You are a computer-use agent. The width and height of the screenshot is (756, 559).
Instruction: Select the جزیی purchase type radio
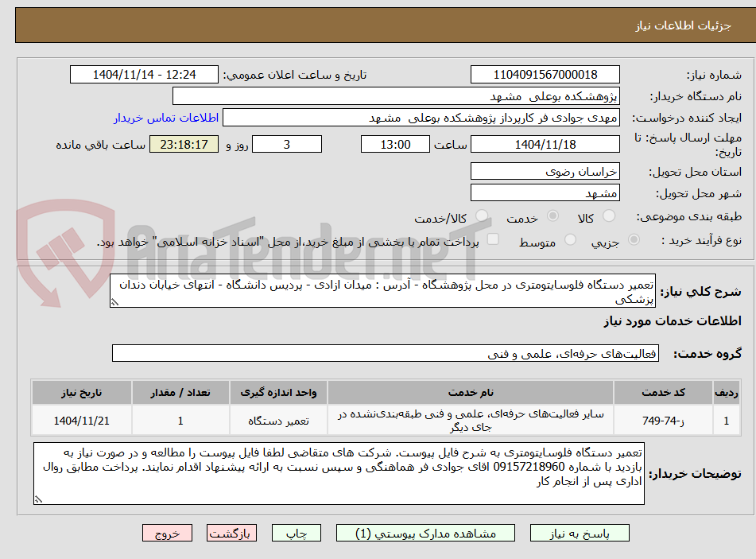[x=634, y=239]
